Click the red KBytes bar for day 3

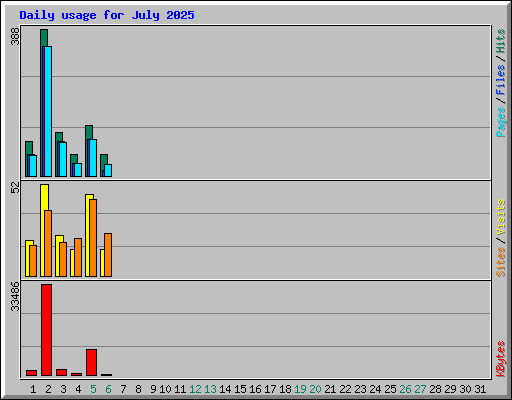[61, 372]
